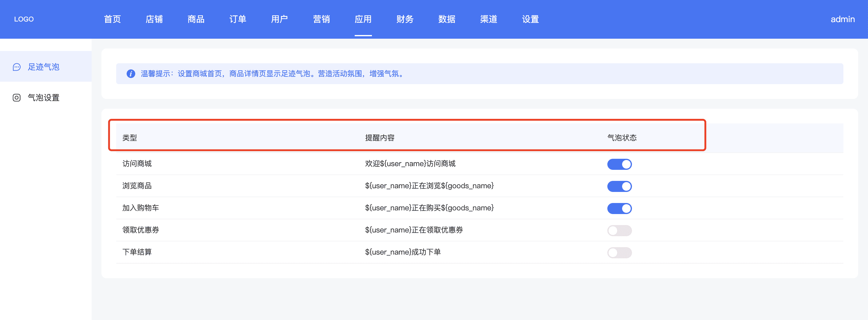This screenshot has height=320, width=868.
Task: Open the 订单 navigation item
Action: click(238, 19)
